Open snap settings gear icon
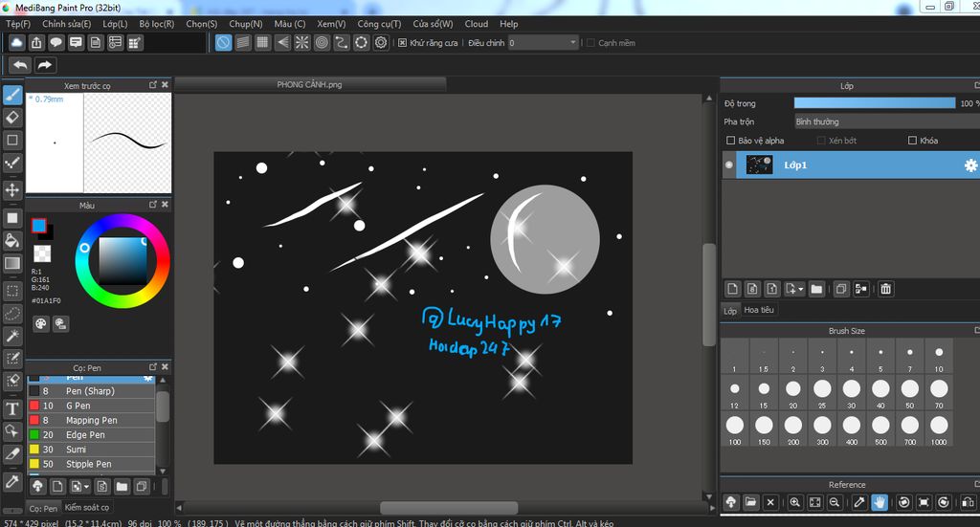Screen dimensions: 980x527 381,42
